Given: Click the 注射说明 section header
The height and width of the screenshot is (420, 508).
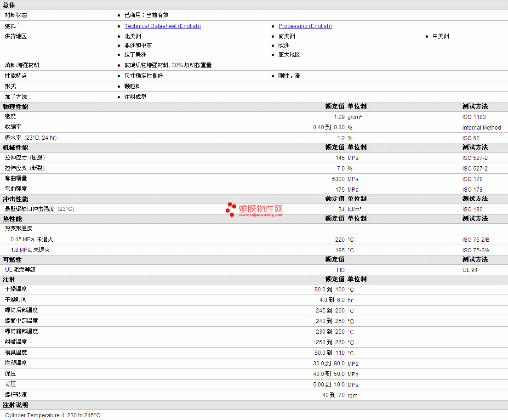Looking at the screenshot, I should click(16, 405).
